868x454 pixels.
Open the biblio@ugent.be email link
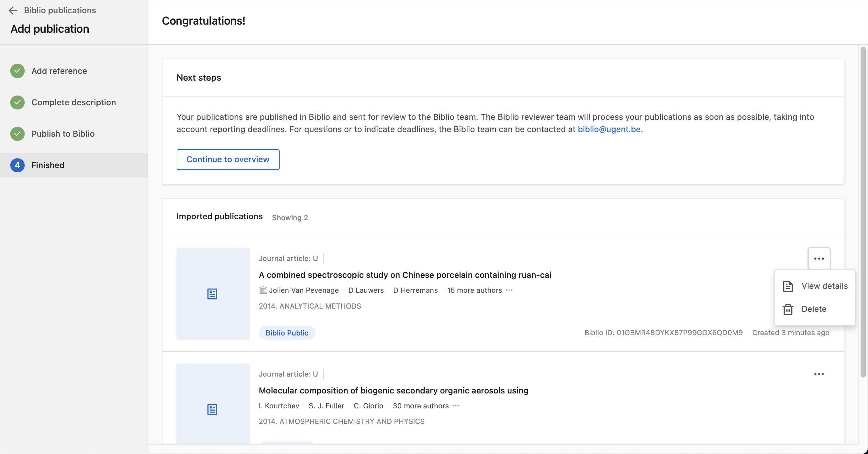[x=608, y=129]
